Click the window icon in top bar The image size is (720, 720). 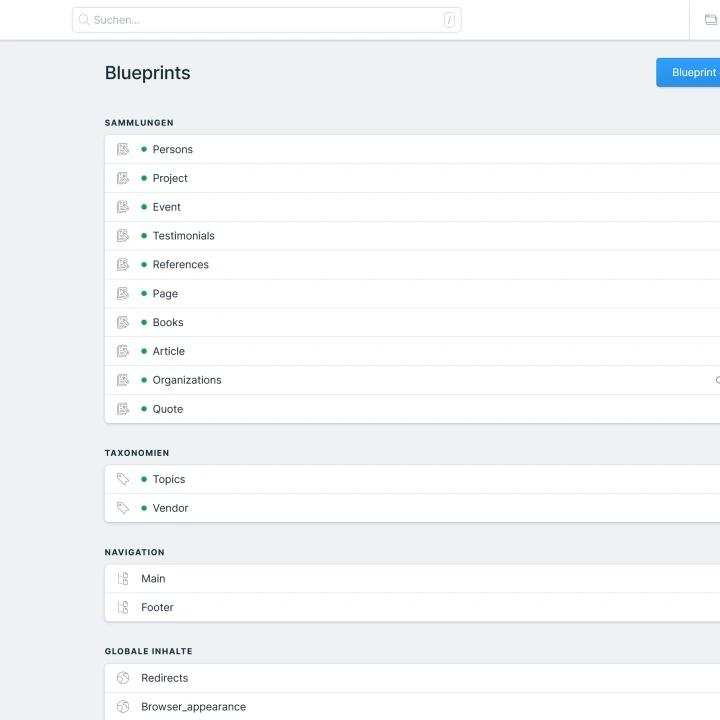(710, 19)
